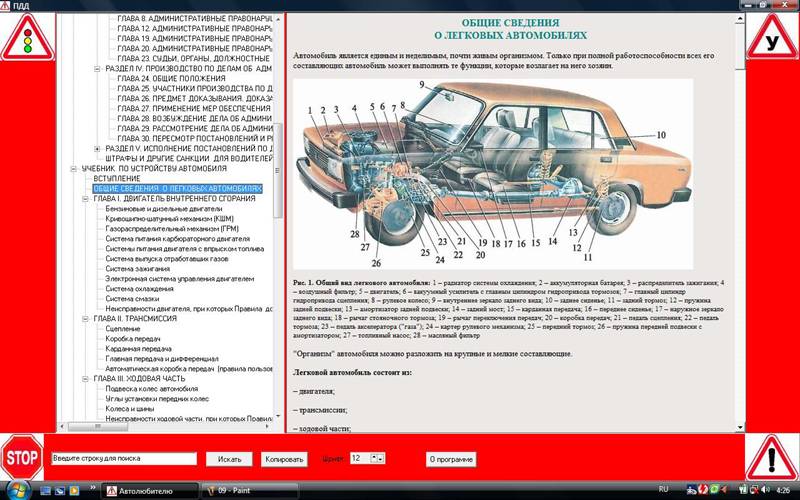
Task: Select ГЛАВА 24. ОБЩИЕ ПОЛОЖЕНИЯ tree item
Action: point(171,78)
